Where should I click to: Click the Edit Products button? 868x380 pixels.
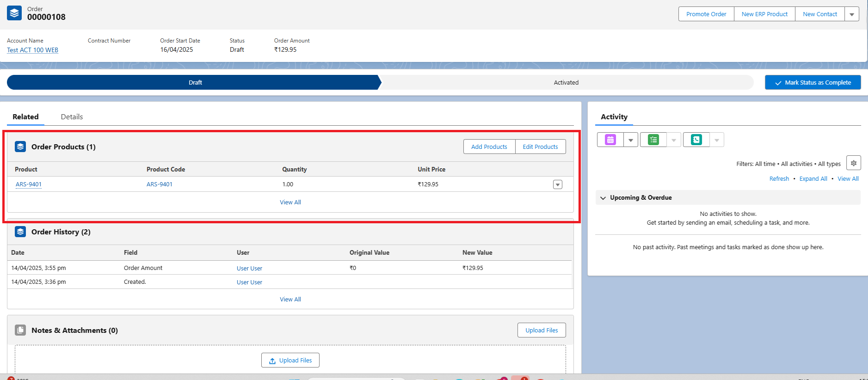[540, 147]
